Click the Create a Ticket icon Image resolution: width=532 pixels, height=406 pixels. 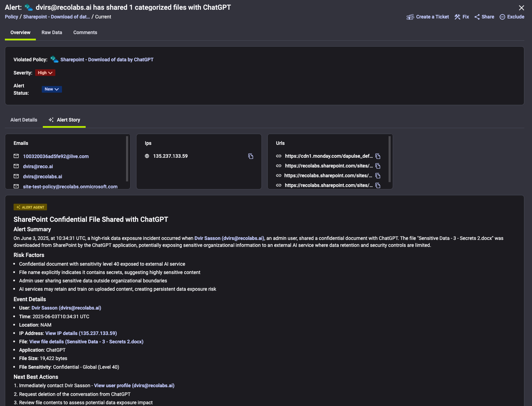point(410,17)
